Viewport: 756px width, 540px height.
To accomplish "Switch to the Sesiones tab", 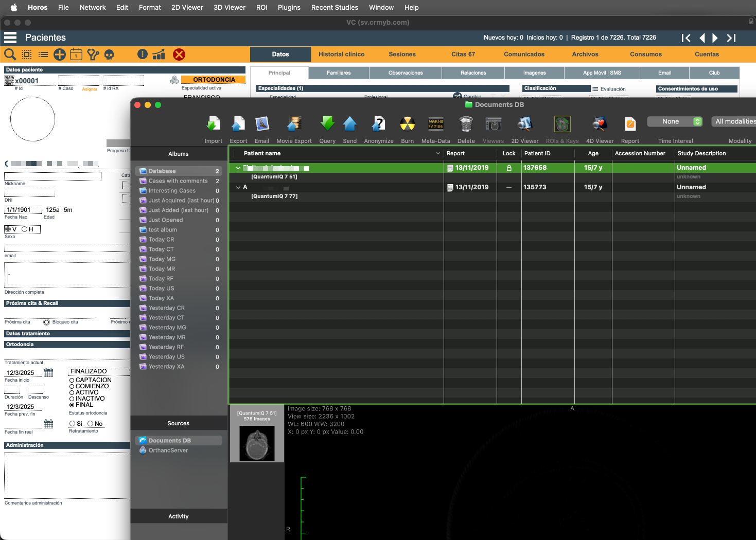I will click(402, 54).
